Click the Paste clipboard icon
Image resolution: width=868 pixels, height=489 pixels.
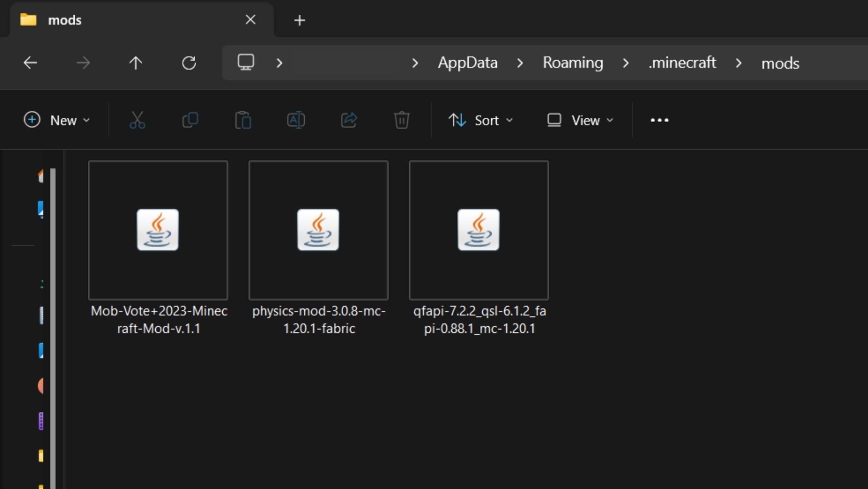(243, 120)
